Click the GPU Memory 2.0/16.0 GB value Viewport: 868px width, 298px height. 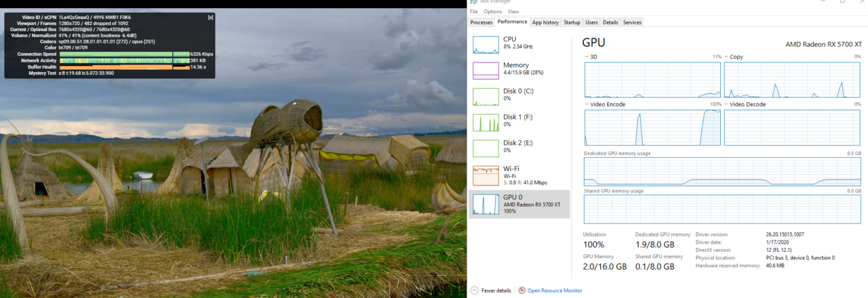tap(606, 267)
